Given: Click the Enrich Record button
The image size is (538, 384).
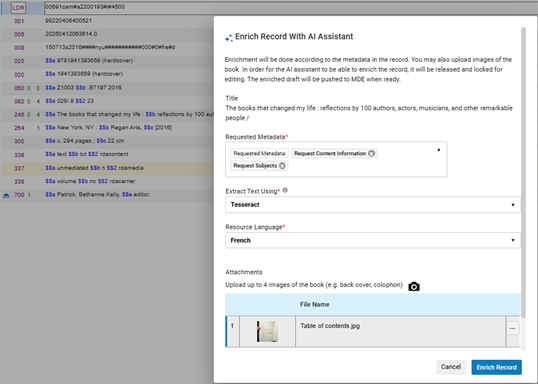Looking at the screenshot, I should point(496,367).
